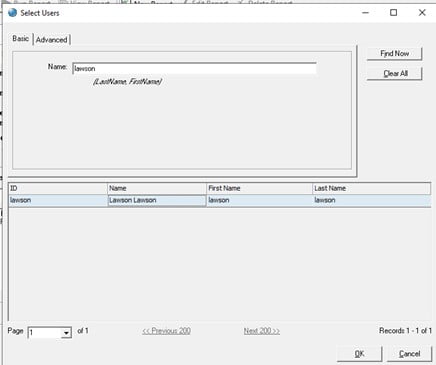Image resolution: width=436 pixels, height=365 pixels.
Task: Sort results by ID column header
Action: 58,188
